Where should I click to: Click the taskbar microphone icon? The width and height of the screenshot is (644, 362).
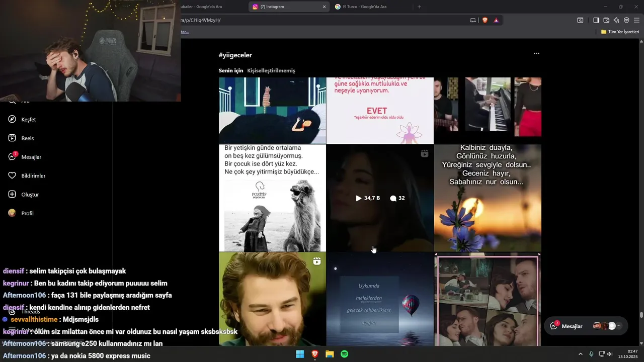click(x=591, y=354)
